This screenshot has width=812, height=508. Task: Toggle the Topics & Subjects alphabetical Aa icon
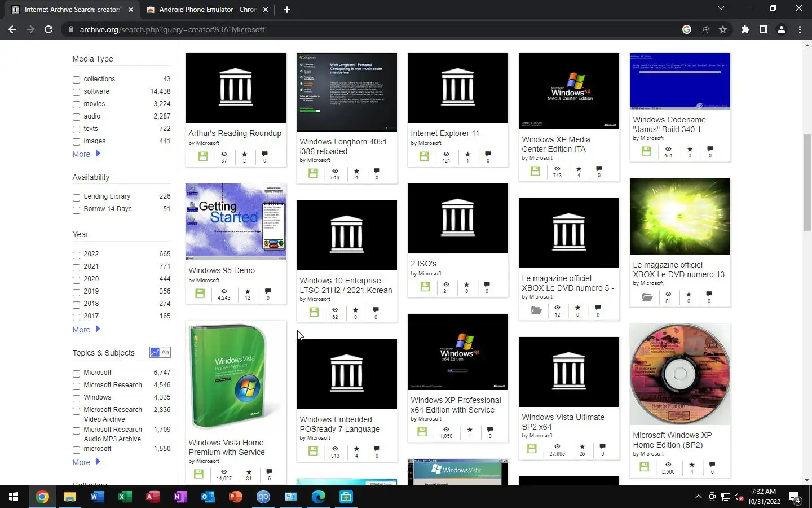coord(165,352)
